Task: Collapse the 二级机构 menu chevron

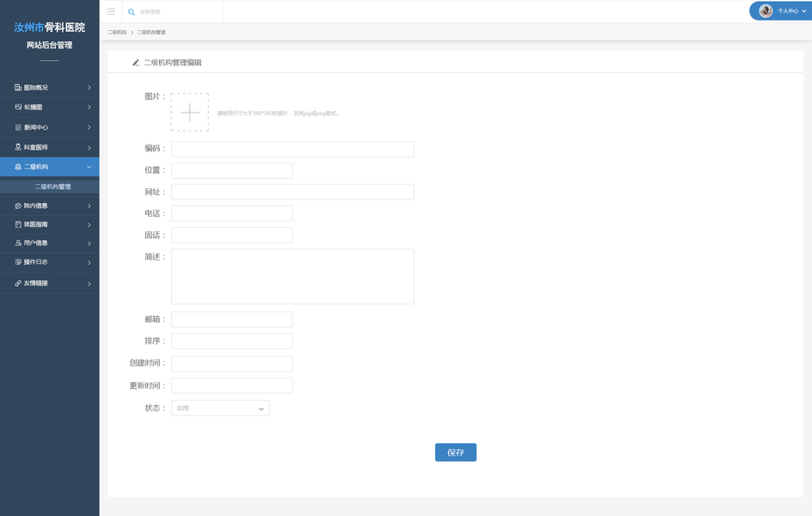Action: coord(89,167)
